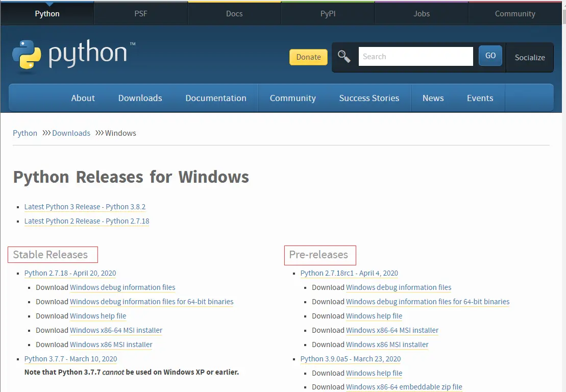Image resolution: width=566 pixels, height=392 pixels.
Task: Open the News navigation item
Action: click(x=433, y=98)
